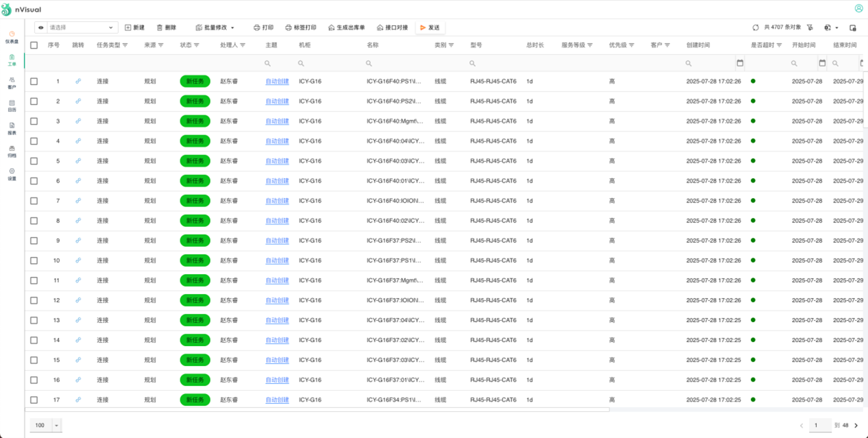
Task: Click the 删除 toolbar button
Action: 167,27
